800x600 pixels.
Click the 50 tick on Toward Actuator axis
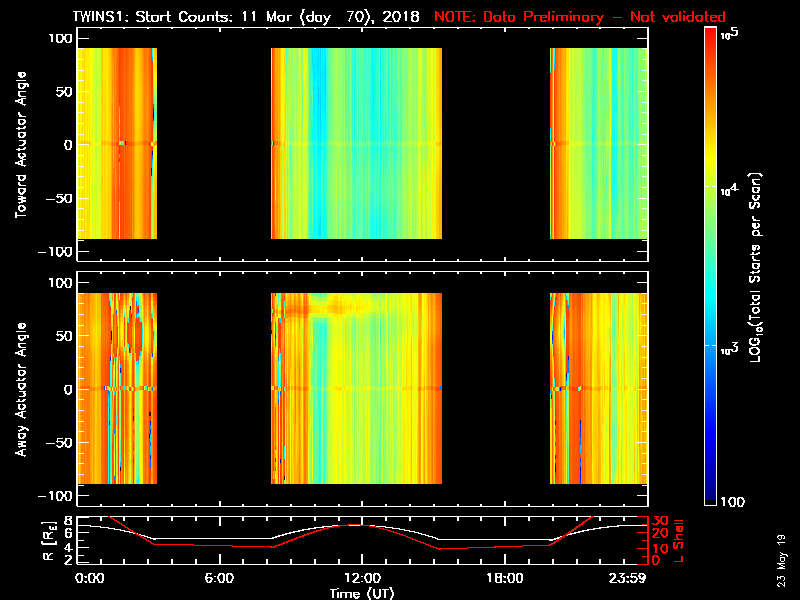click(64, 92)
